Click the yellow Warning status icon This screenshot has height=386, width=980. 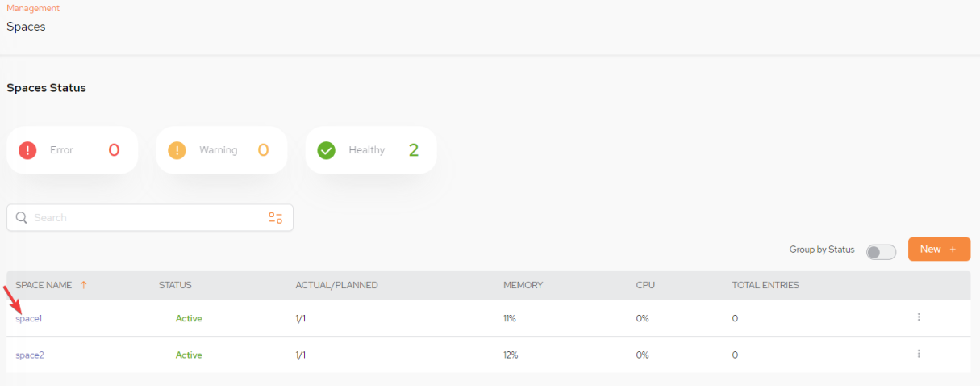tap(177, 150)
